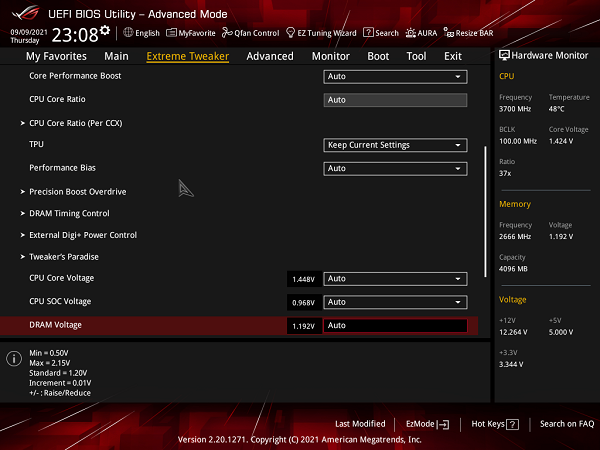Click the 0.968V SOC voltage reading

coord(304,303)
